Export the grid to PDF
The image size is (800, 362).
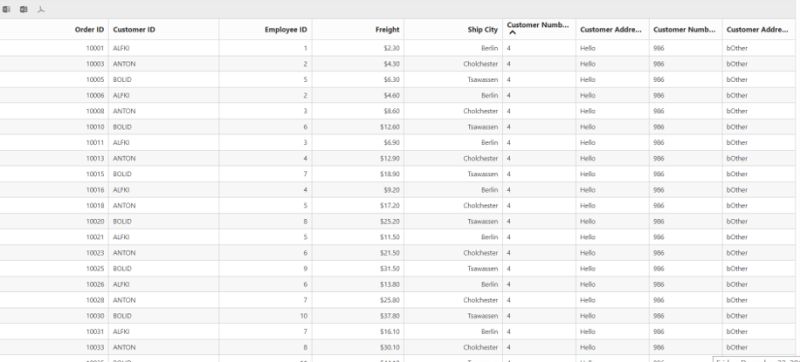point(41,9)
